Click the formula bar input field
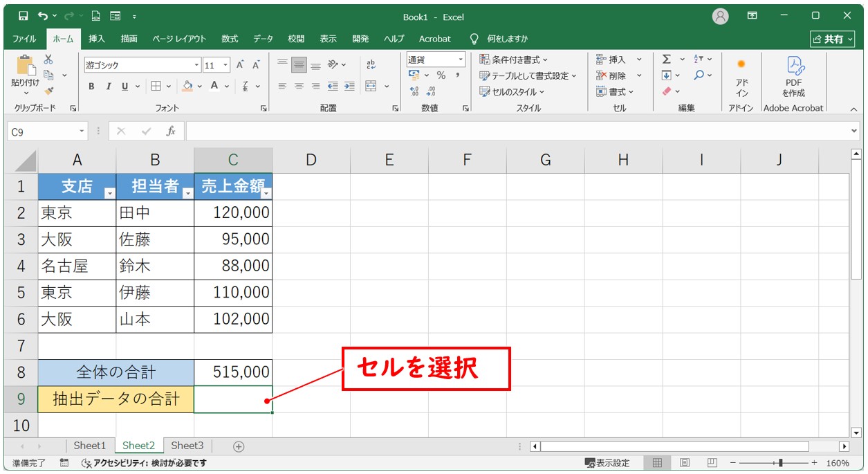This screenshot has height=474, width=868. pos(519,131)
